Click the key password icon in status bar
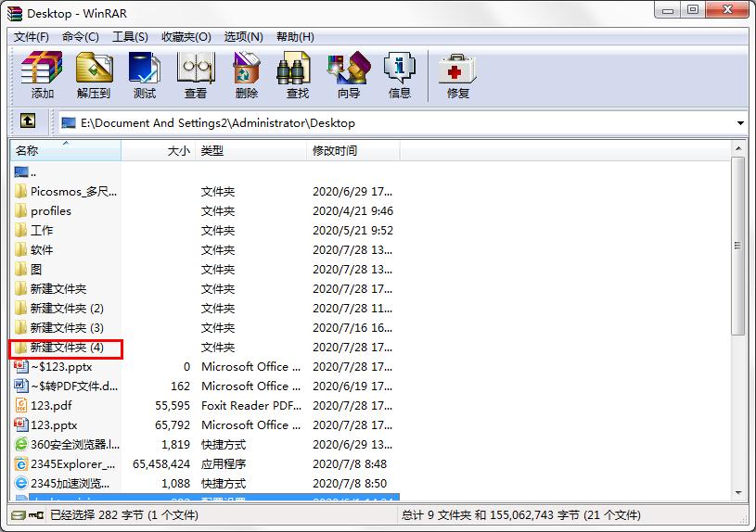The width and height of the screenshot is (756, 532). pos(35,515)
